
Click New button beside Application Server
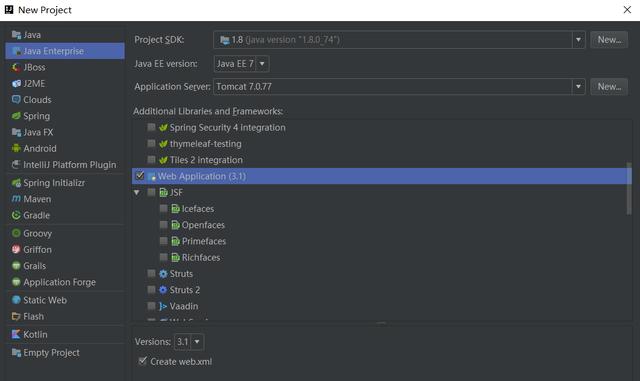point(609,87)
